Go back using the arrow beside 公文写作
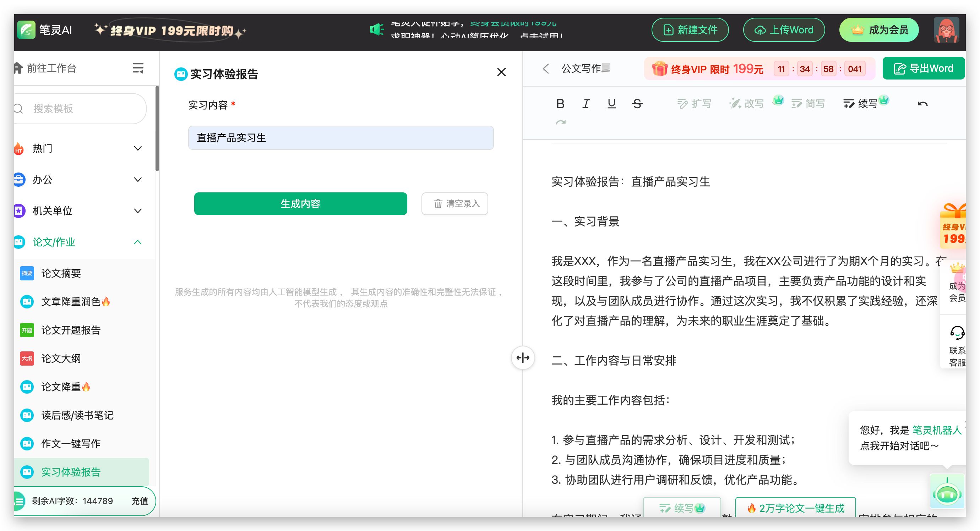This screenshot has width=980, height=531. tap(545, 69)
